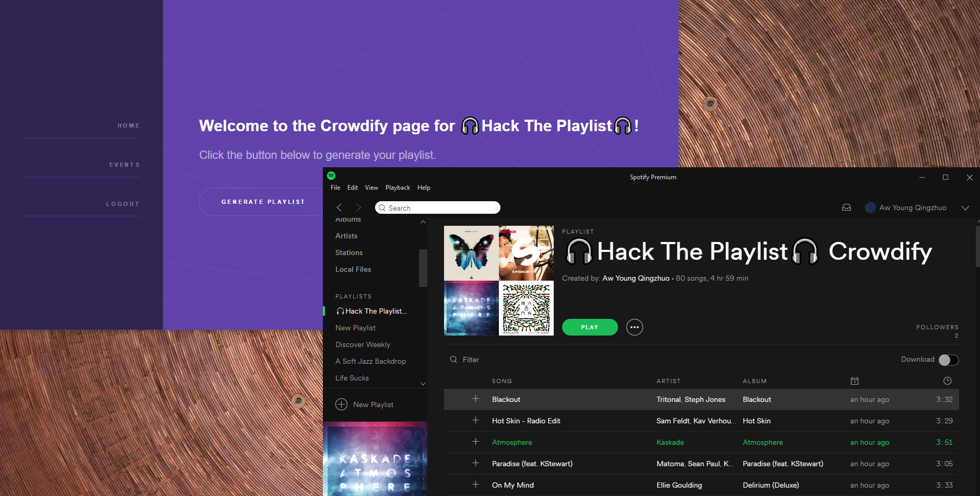Image resolution: width=980 pixels, height=496 pixels.
Task: Click the magnifier icon in the search box
Action: pyautogui.click(x=382, y=207)
